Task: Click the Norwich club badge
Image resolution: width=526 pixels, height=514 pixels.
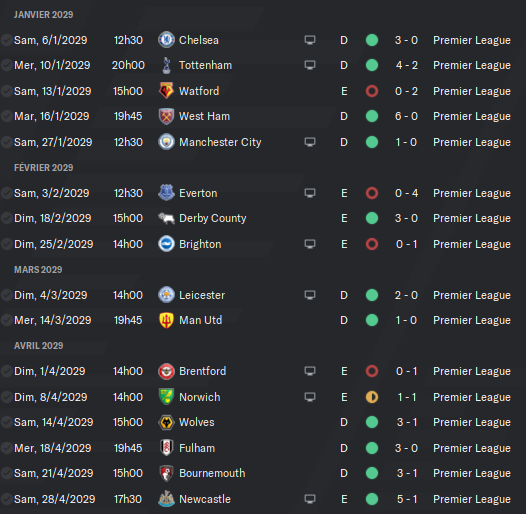Action: [166, 397]
